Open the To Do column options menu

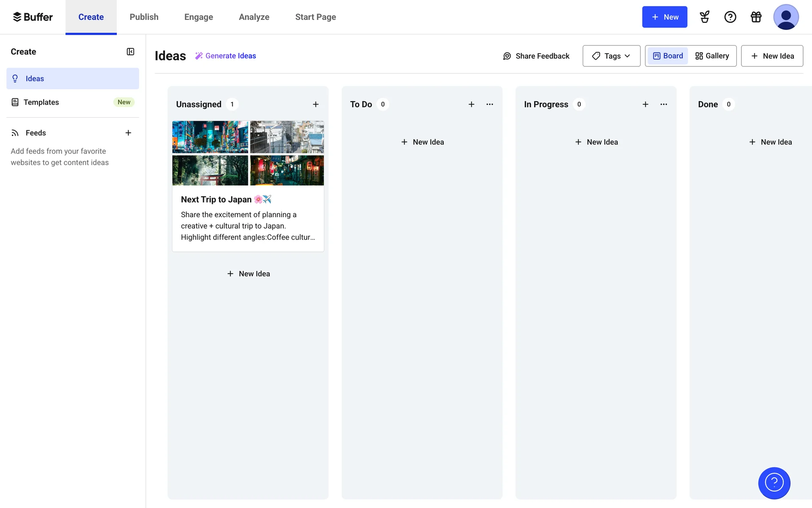490,104
